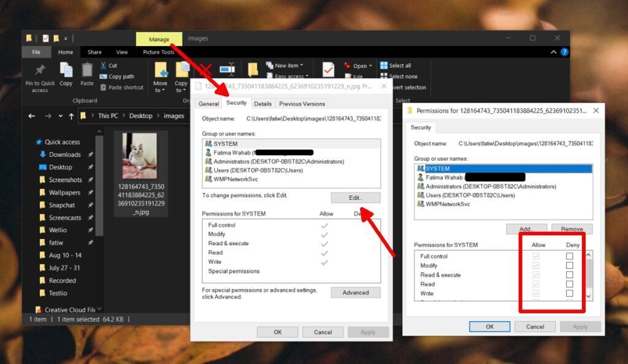Open the Manage Picture Tools ribbon tab
The width and height of the screenshot is (628, 364).
[x=159, y=38]
